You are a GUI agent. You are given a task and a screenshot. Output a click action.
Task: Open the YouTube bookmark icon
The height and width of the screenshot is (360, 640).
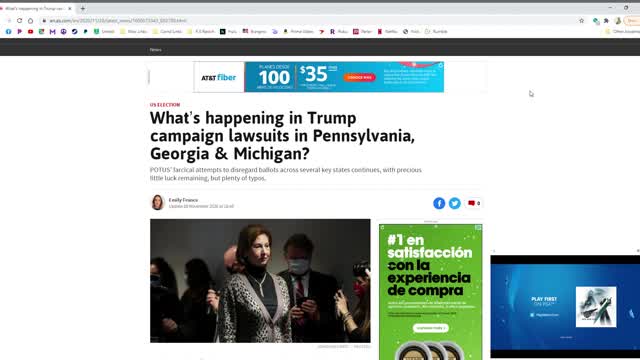coord(31,31)
